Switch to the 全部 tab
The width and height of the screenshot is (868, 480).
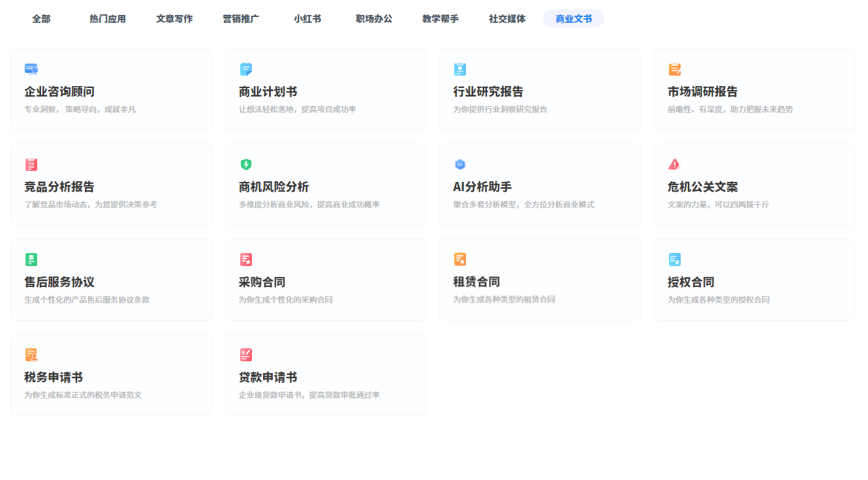point(41,19)
